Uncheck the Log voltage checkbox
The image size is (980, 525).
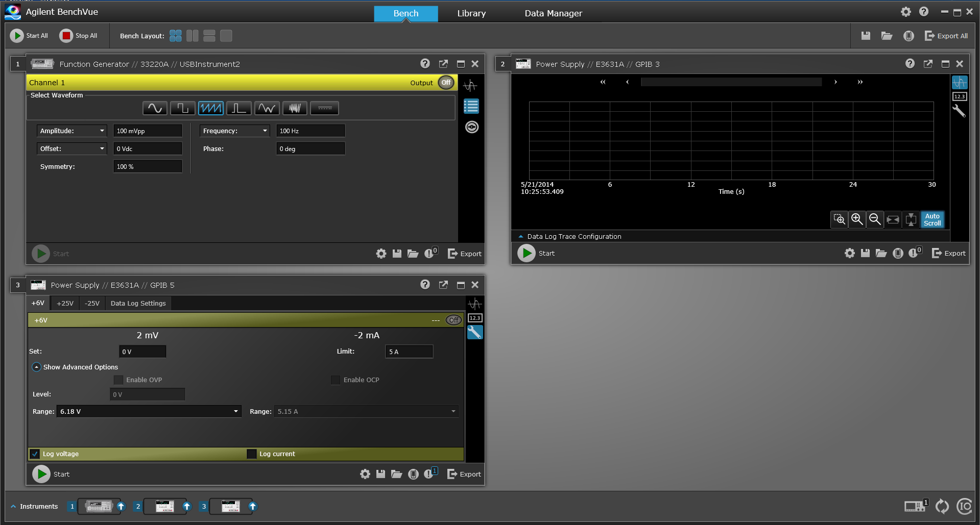point(35,454)
